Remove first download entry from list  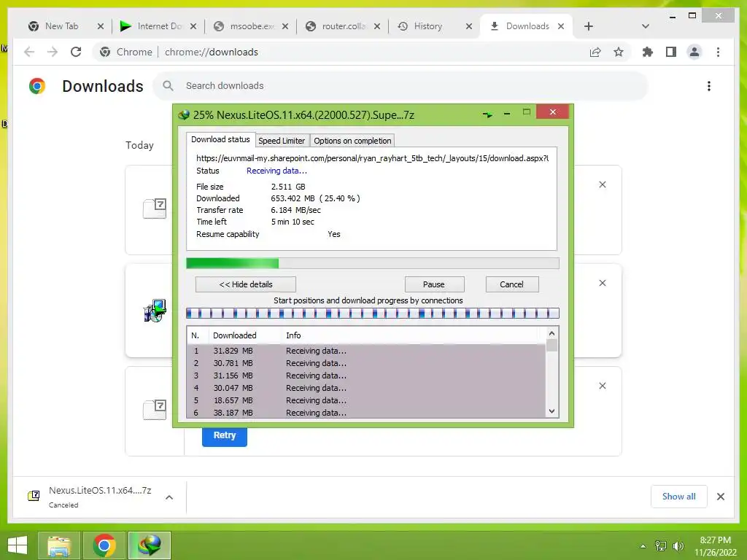point(602,184)
